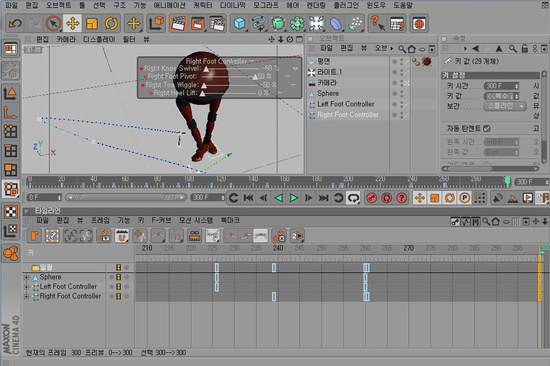Click the forward arrow in Attributes panel header
The image size is (550, 366).
(x=465, y=48)
